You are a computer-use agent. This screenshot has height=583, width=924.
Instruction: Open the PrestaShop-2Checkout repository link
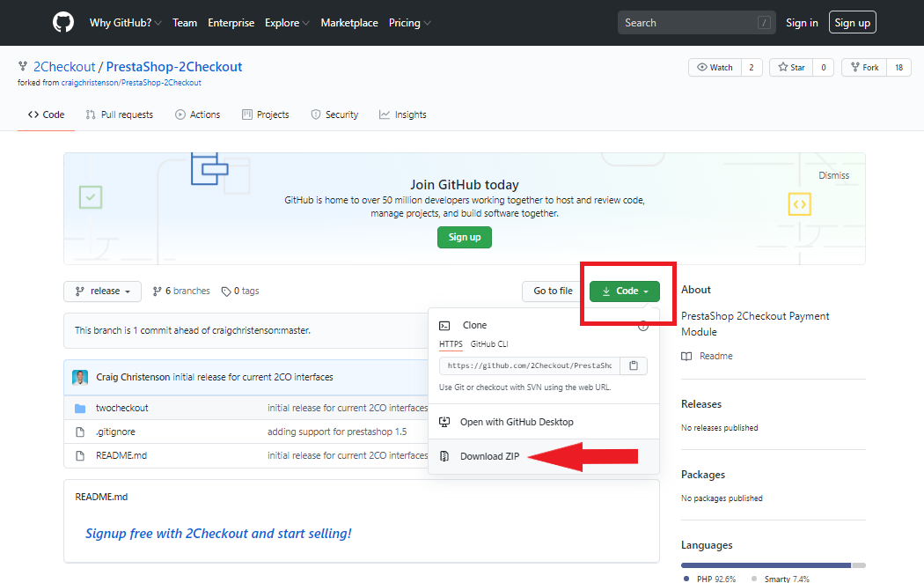click(x=174, y=67)
